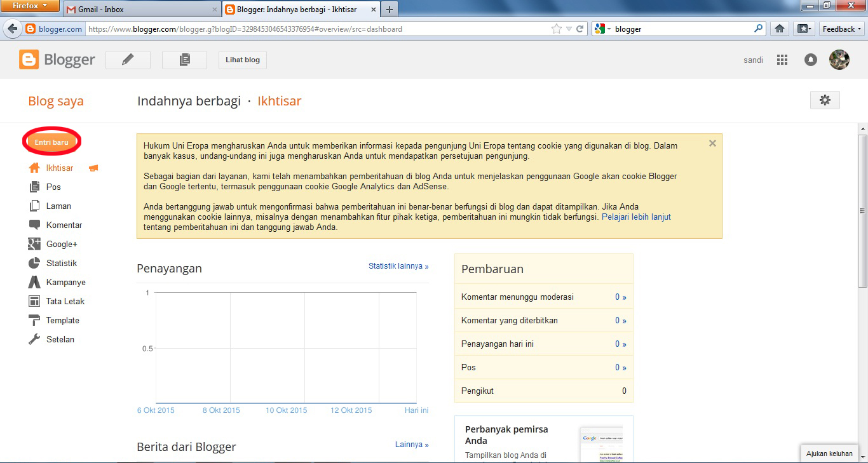Click the sandi username text

[x=753, y=60]
